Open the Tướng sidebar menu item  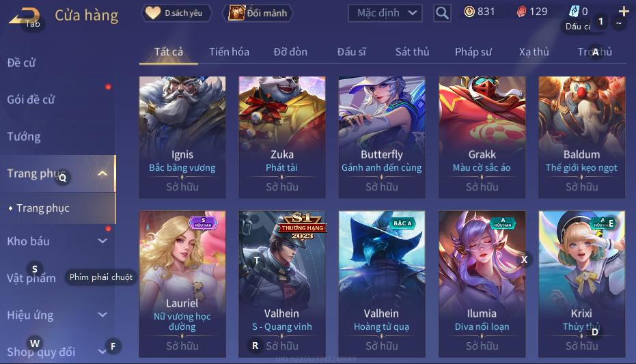point(24,137)
